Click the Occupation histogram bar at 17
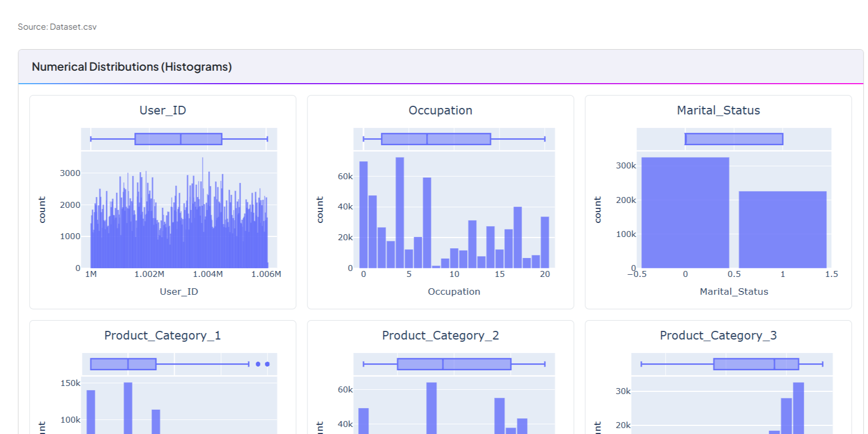The width and height of the screenshot is (868, 434). 518,238
